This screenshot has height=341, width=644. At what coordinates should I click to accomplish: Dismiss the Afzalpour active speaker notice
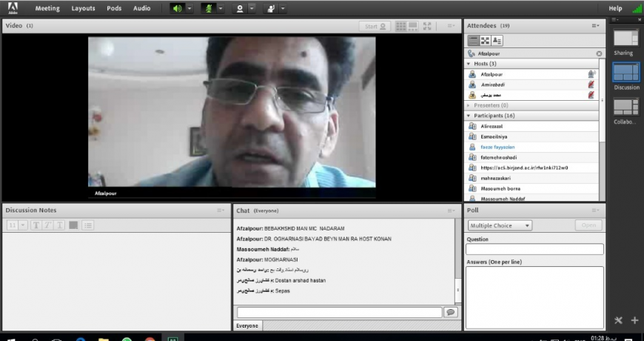(x=599, y=54)
